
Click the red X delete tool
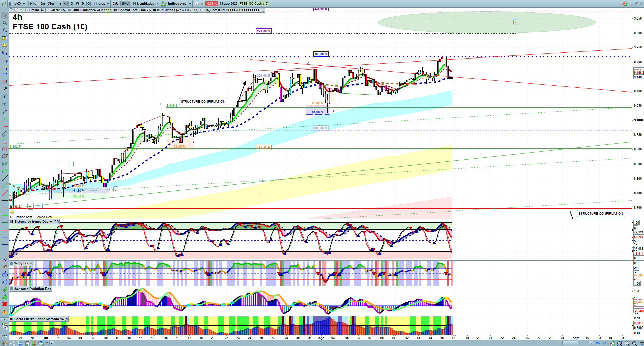5,304
